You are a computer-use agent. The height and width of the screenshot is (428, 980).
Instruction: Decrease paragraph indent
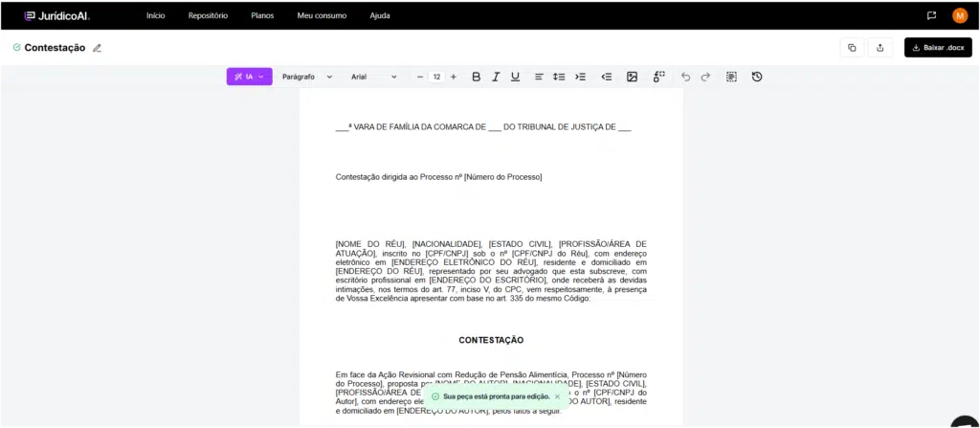click(606, 77)
